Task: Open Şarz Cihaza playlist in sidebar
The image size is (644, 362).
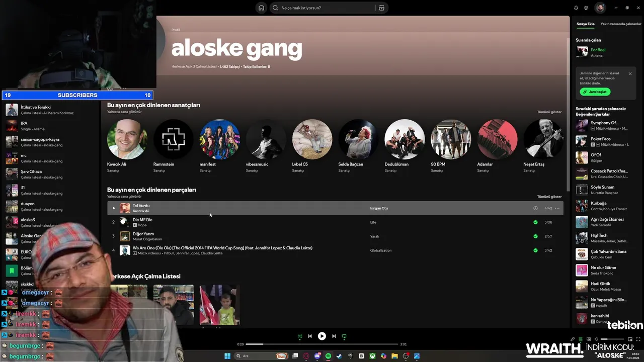Action: coord(50,174)
